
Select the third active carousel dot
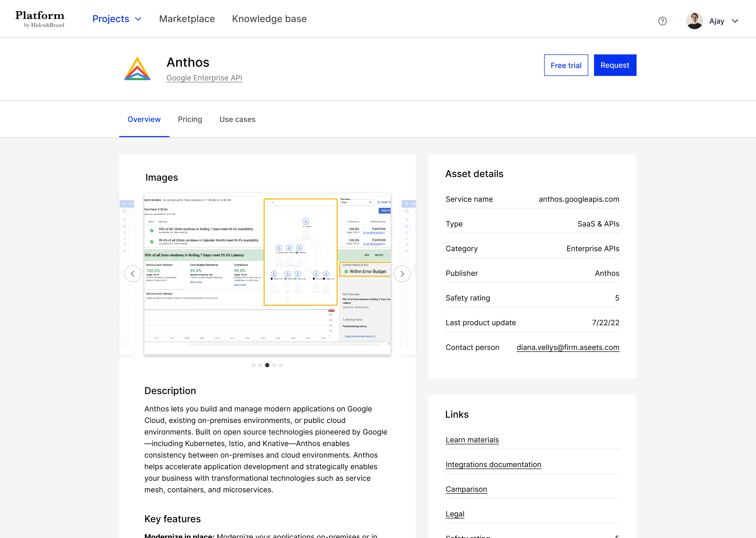[x=267, y=365]
